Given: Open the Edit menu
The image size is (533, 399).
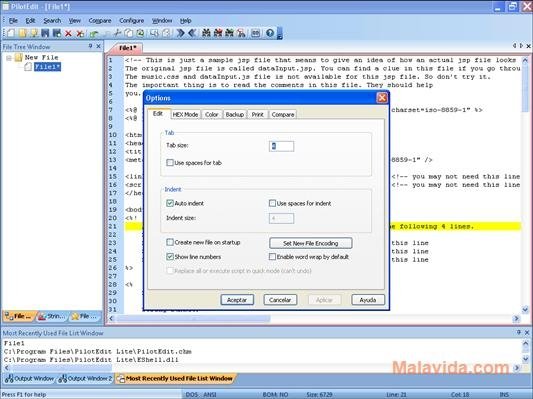Looking at the screenshot, I should click(30, 21).
